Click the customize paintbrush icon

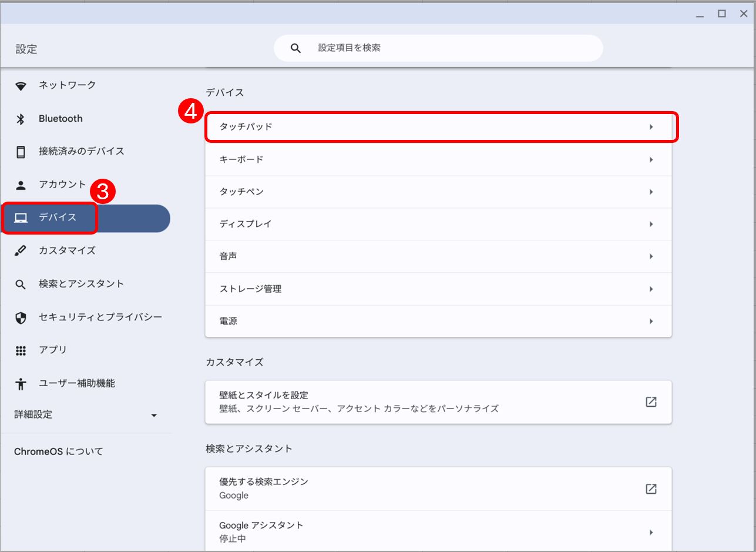pos(21,251)
